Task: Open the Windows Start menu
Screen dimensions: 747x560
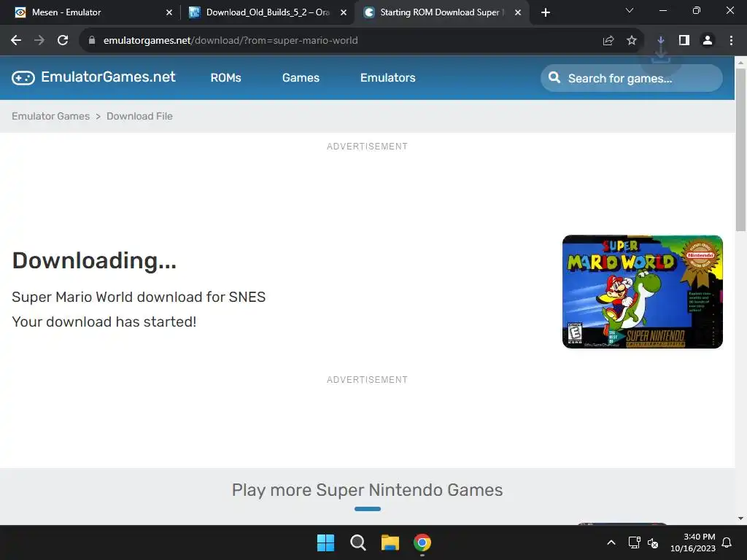Action: point(326,542)
